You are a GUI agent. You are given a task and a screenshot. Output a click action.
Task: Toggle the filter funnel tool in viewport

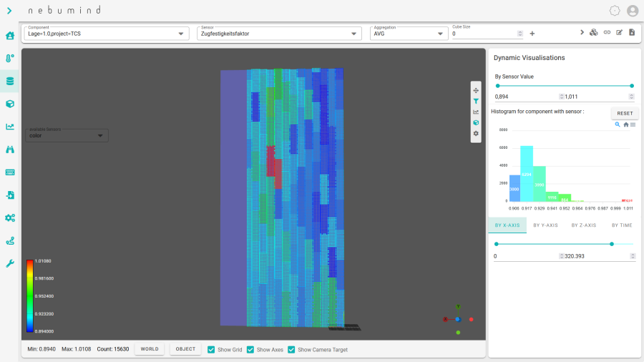(476, 101)
